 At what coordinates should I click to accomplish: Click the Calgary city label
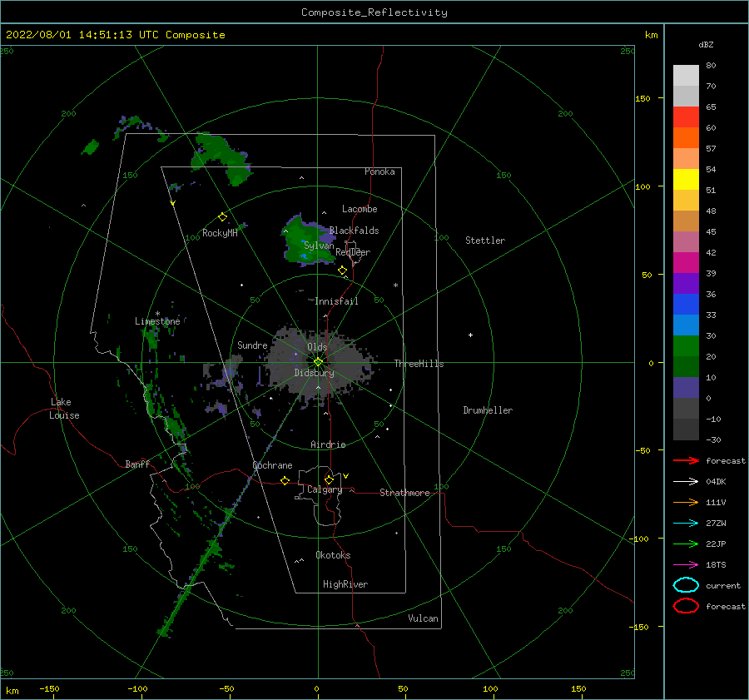coord(325,489)
